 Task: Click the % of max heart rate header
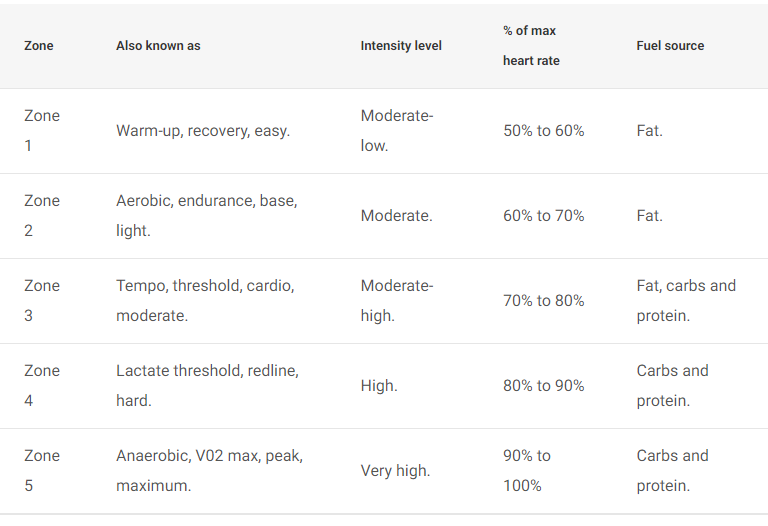pyautogui.click(x=531, y=46)
